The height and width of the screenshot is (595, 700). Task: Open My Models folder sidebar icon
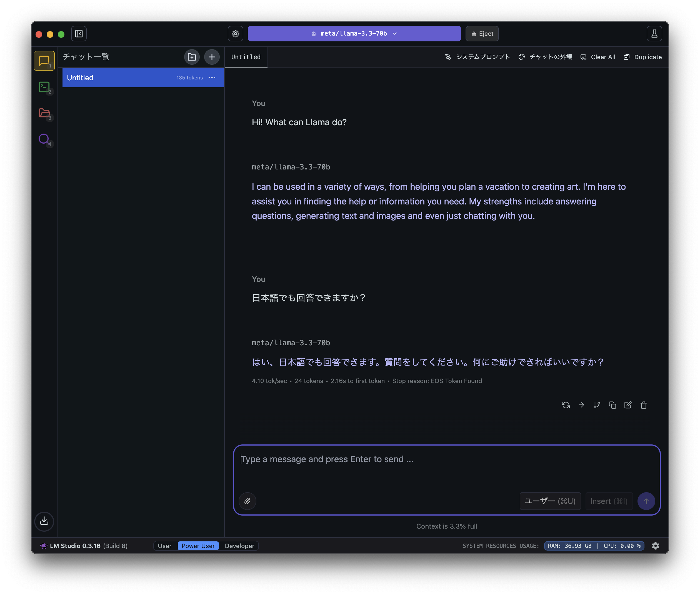[44, 113]
